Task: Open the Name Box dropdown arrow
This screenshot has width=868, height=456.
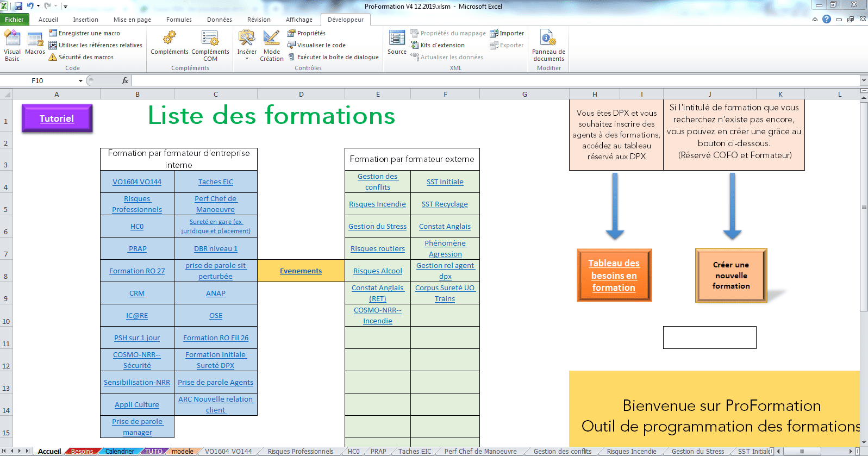Action: coord(80,81)
